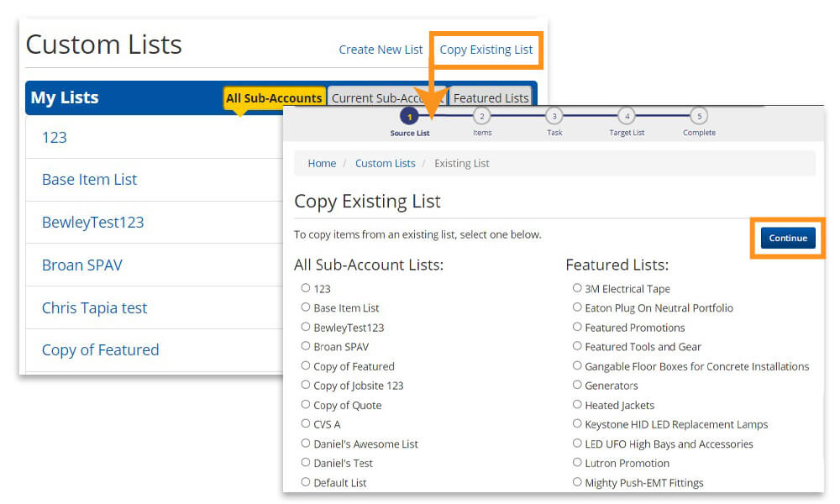Select Featured Tools and Gear radio button
840x504 pixels.
coord(577,346)
